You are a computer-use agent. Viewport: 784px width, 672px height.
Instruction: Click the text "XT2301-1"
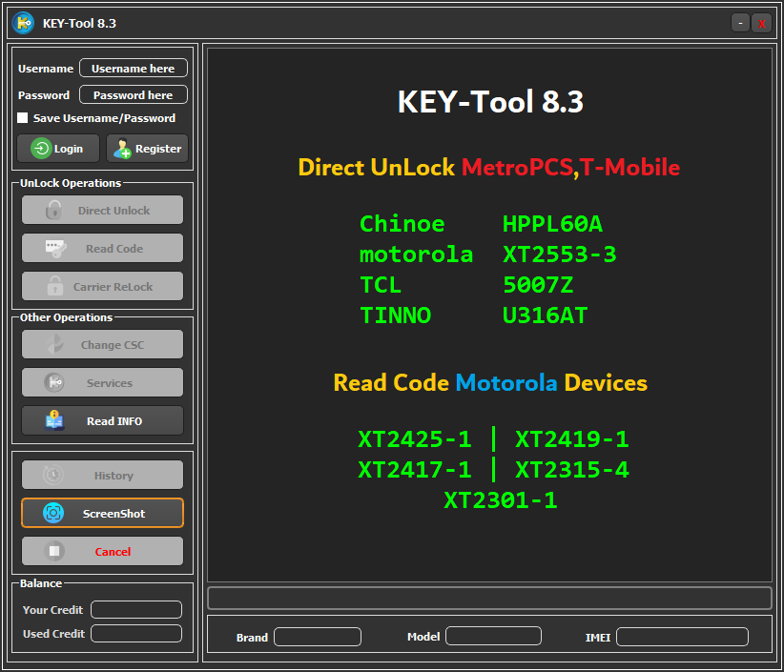coord(501,500)
